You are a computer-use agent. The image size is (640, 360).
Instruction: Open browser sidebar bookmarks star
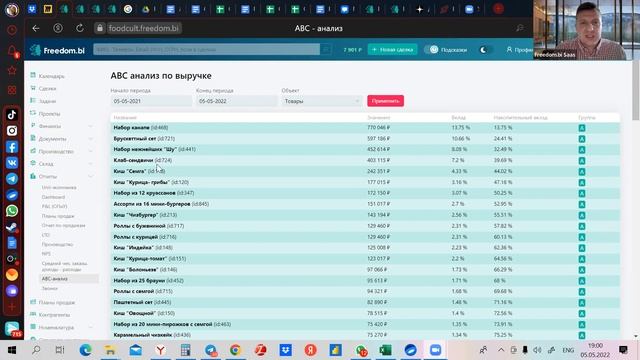(x=12, y=71)
